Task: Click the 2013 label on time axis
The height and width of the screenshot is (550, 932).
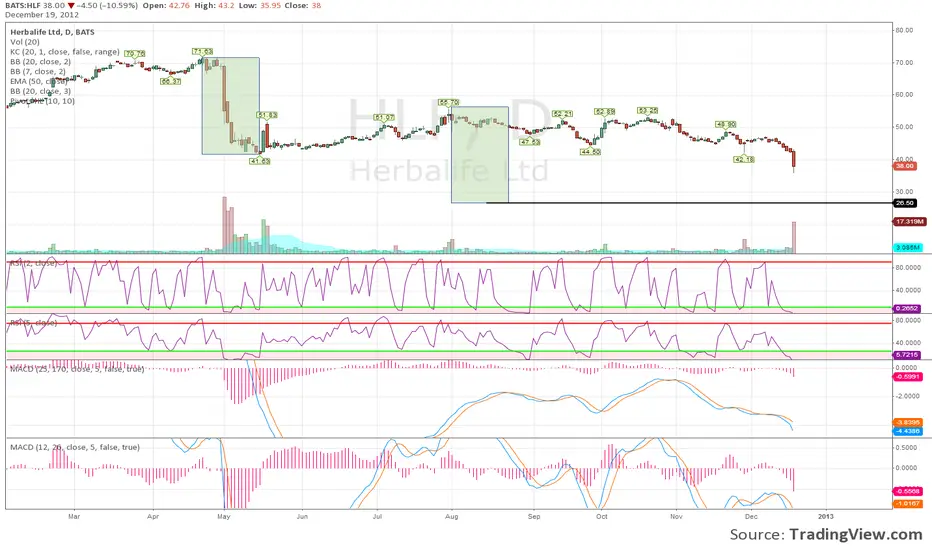Action: point(825,517)
